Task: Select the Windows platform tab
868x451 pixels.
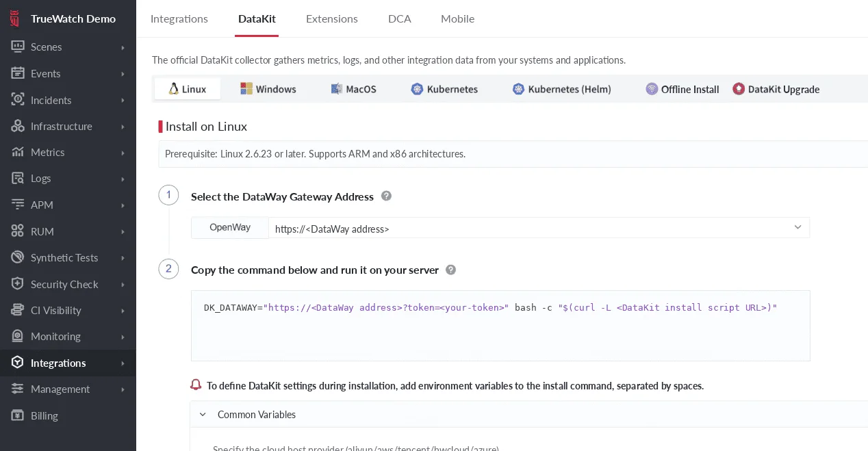Action: (268, 89)
